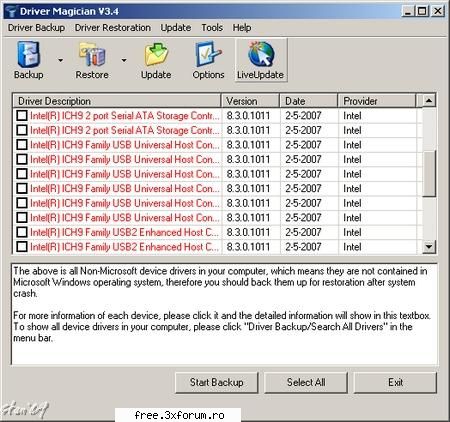Check the first ICH9 USB Universal Host driver
Viewport: 450px width, 422px height.
(22, 145)
